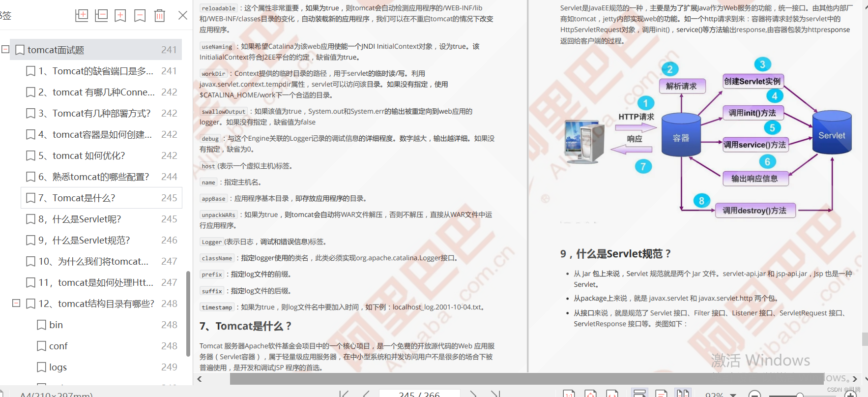Open bookmark 6、熟悉tomcat的哪些配置?
Screen dimensions: 868x397
(x=101, y=177)
